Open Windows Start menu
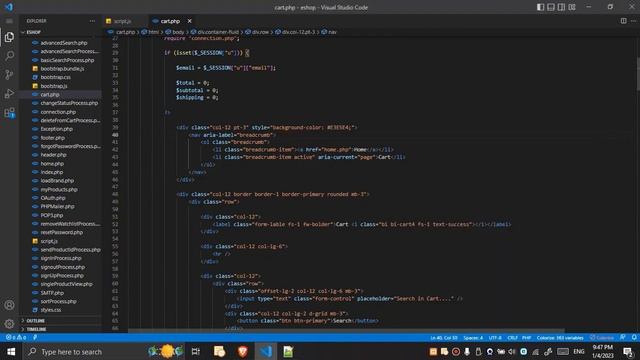 point(11,351)
